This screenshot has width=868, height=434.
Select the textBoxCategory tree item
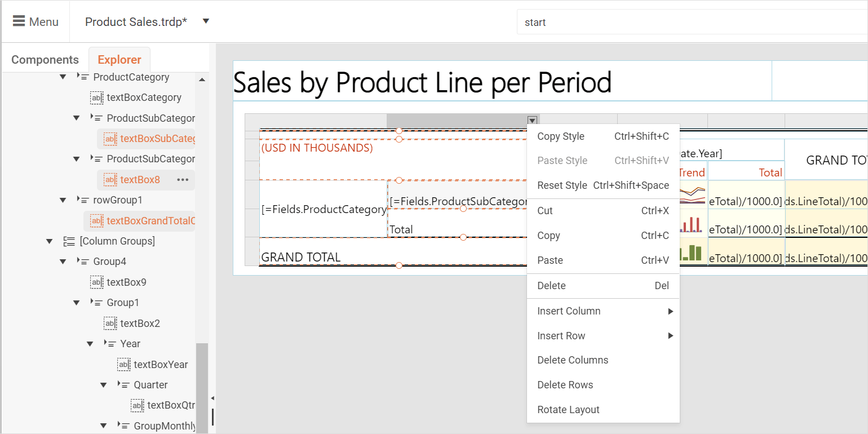(144, 98)
